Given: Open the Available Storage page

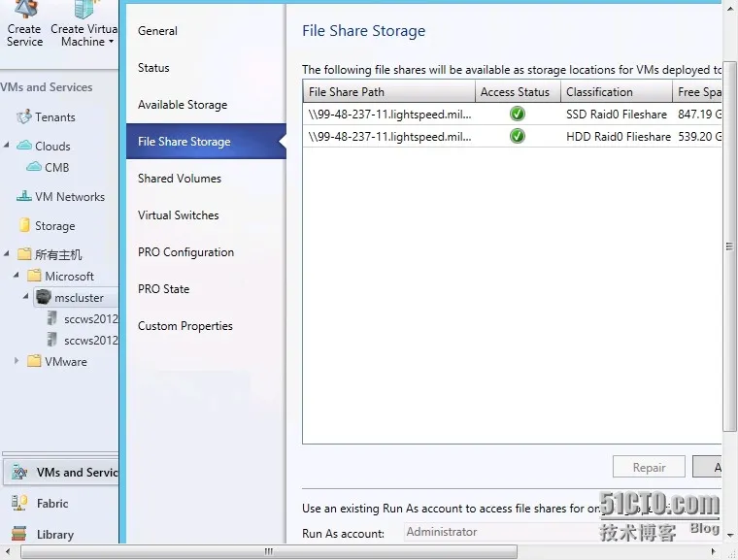Looking at the screenshot, I should click(183, 105).
